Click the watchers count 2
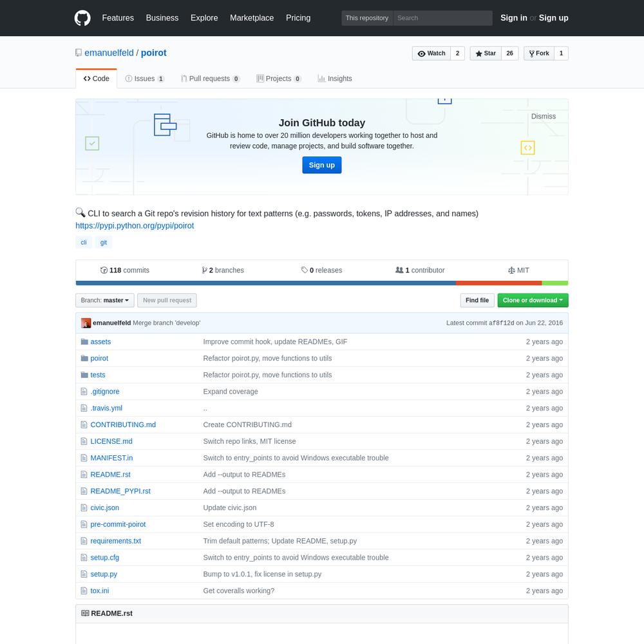 click(457, 53)
